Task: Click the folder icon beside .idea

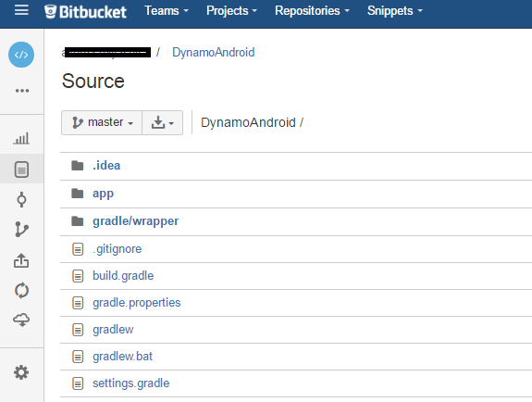Action: click(x=78, y=166)
